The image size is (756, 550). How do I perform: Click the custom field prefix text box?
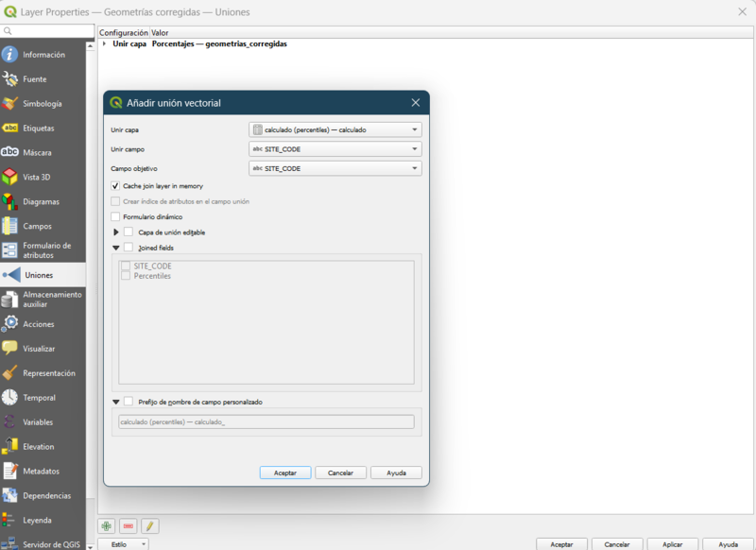click(x=266, y=422)
